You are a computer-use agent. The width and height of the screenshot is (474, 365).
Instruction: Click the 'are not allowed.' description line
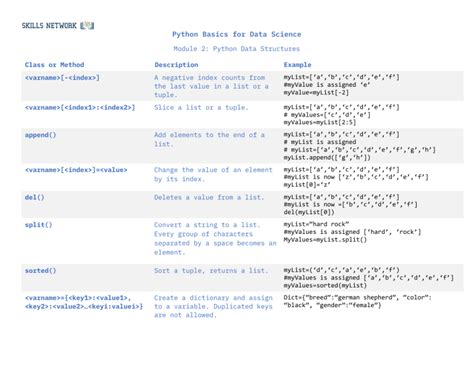(185, 315)
